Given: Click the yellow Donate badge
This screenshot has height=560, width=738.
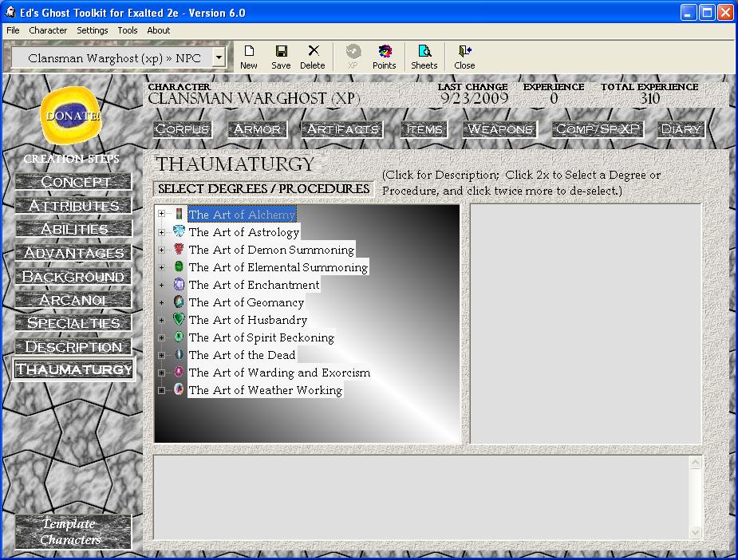Looking at the screenshot, I should (72, 116).
